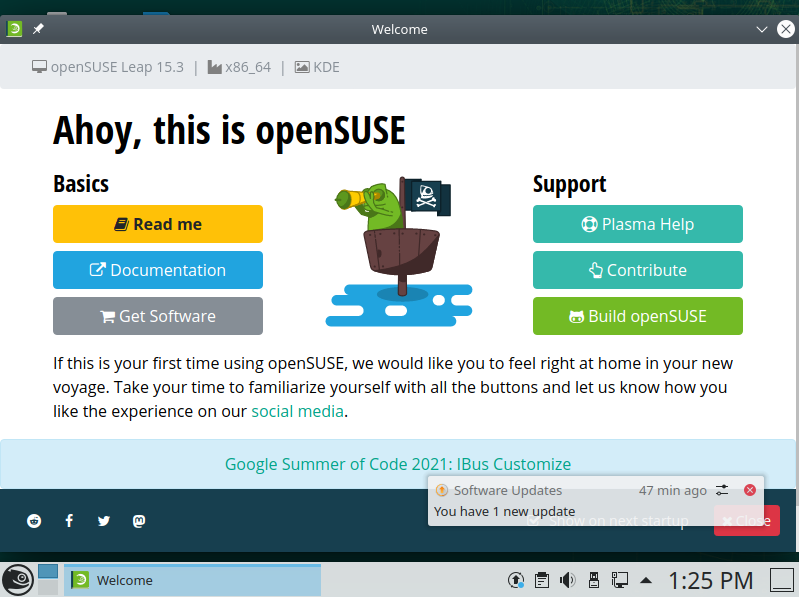This screenshot has width=799, height=597.
Task: Open Google Summer of Code 2021 link
Action: coord(398,464)
